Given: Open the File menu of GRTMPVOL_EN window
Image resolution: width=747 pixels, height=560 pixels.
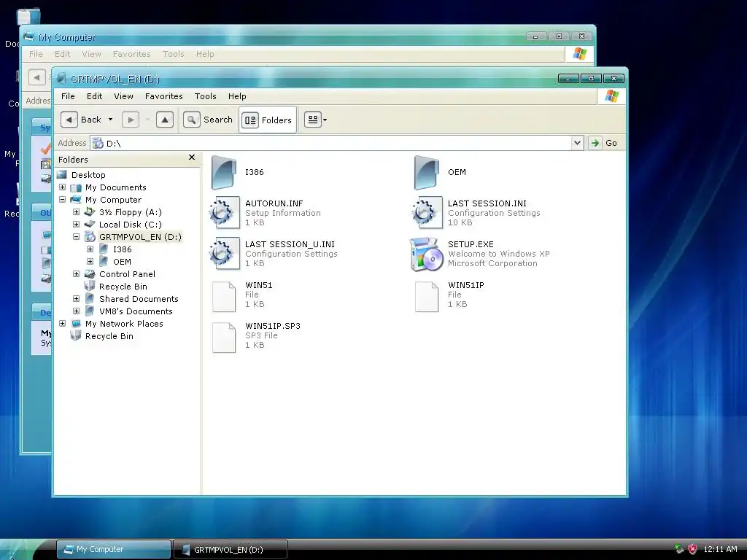Looking at the screenshot, I should click(68, 96).
